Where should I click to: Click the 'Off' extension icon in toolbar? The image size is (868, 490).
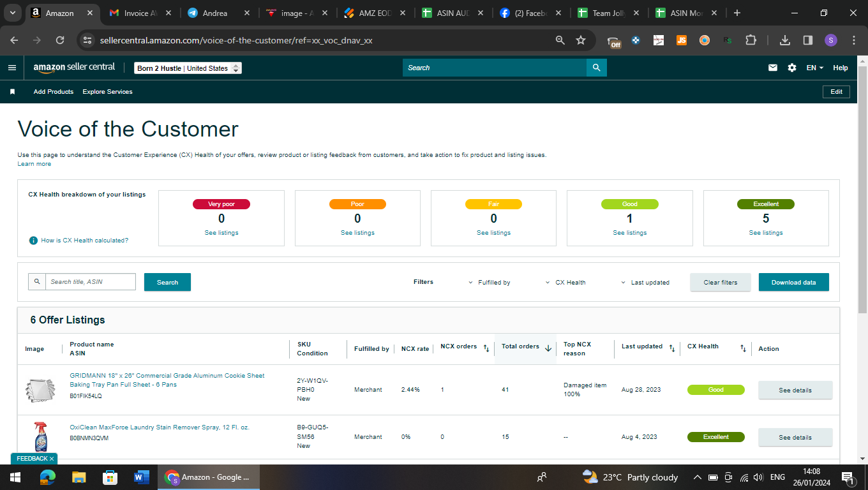click(614, 41)
